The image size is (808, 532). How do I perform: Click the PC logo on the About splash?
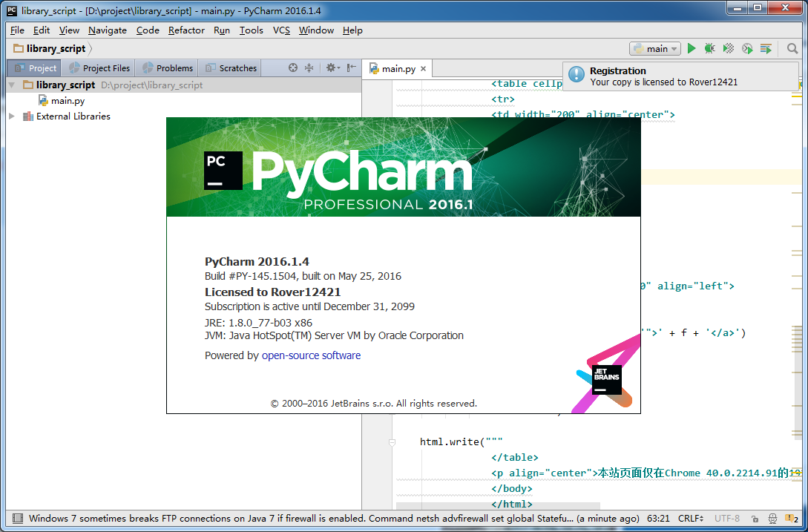pyautogui.click(x=223, y=170)
